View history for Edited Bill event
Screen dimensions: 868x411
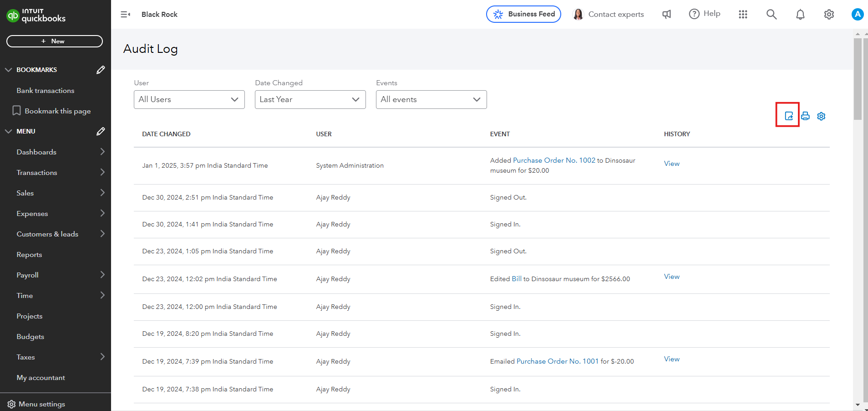tap(672, 277)
